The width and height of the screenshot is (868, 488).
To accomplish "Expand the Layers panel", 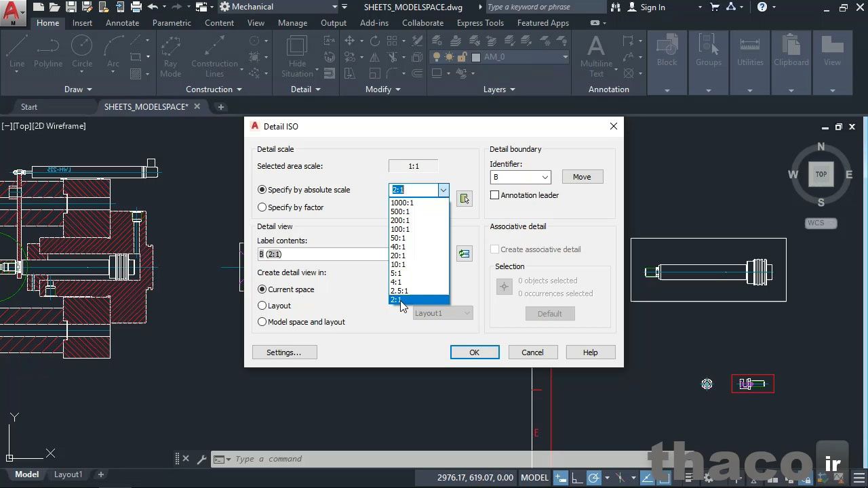I will [499, 89].
